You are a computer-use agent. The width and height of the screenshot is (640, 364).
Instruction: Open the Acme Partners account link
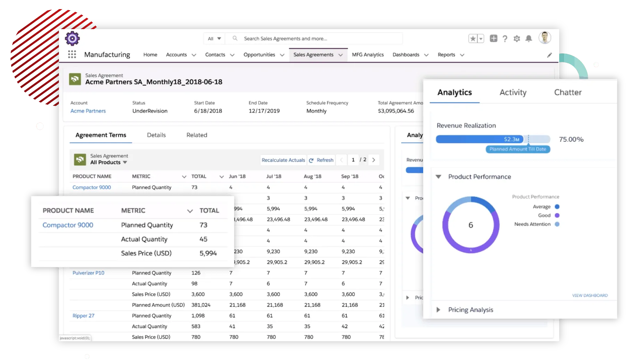tap(88, 111)
